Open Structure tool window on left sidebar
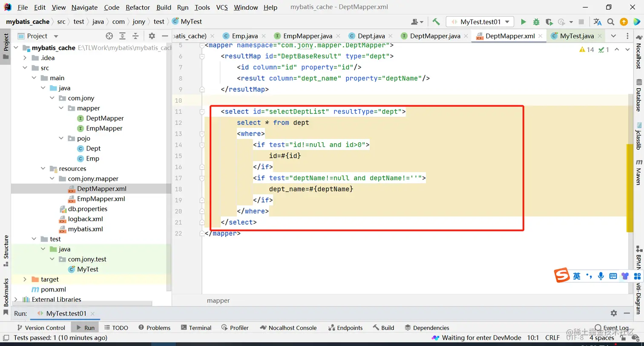This screenshot has width=644, height=346. tap(6, 250)
